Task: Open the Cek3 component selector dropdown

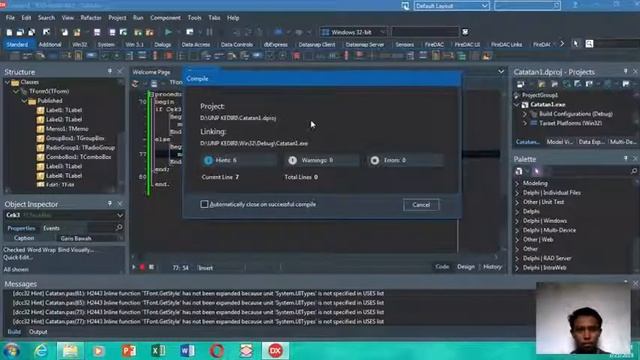Action: (x=120, y=215)
